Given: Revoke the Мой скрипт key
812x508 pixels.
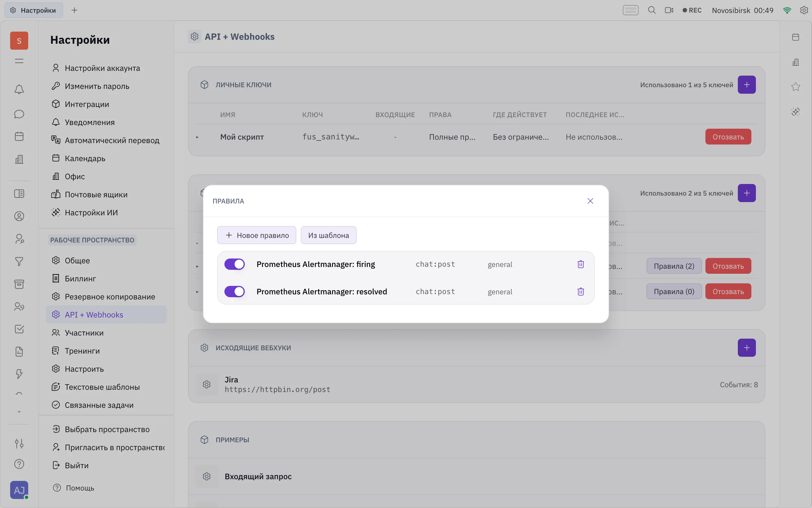Looking at the screenshot, I should click(x=728, y=137).
